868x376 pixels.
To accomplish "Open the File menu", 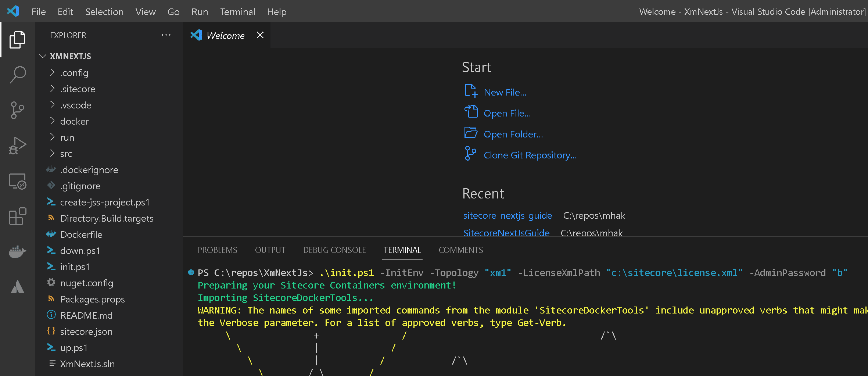I will [39, 12].
